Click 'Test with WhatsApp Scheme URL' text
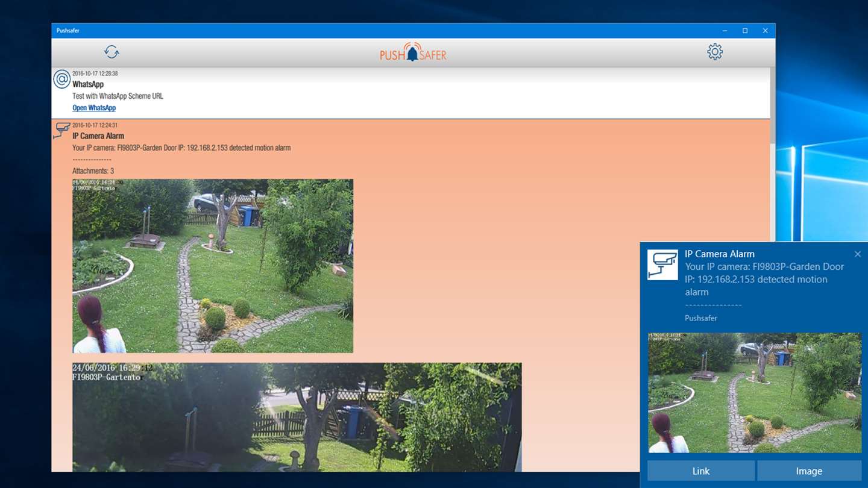 coord(118,96)
